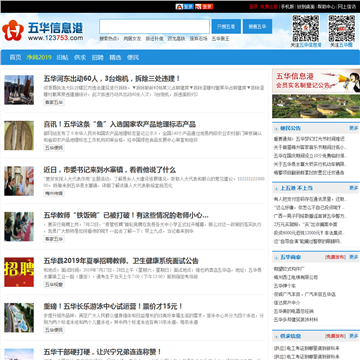Open thumbnail for 市委书记来到水寨镇 article
This screenshot has width=360, height=360.
(x=19, y=181)
